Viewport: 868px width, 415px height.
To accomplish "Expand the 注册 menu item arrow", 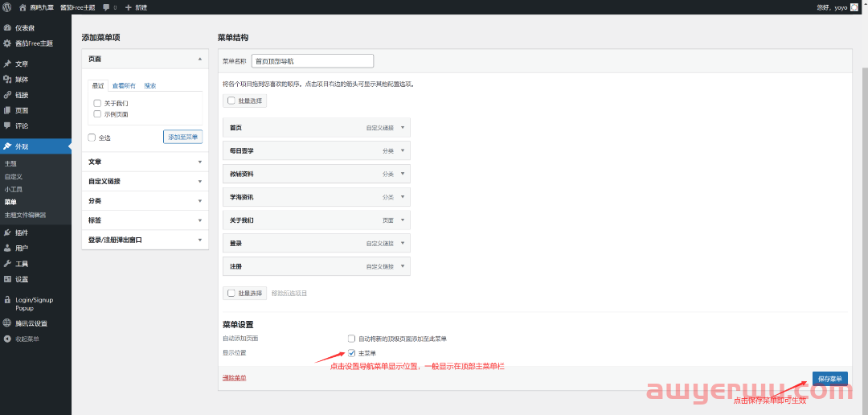I will click(403, 266).
